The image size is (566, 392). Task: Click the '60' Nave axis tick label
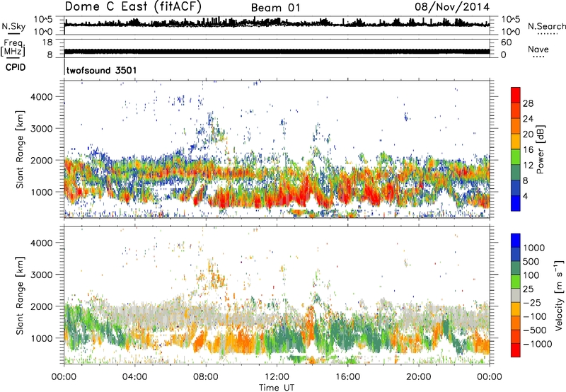point(506,42)
